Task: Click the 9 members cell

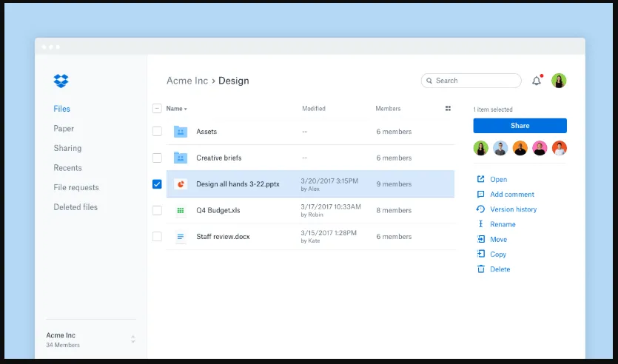Action: (x=394, y=184)
